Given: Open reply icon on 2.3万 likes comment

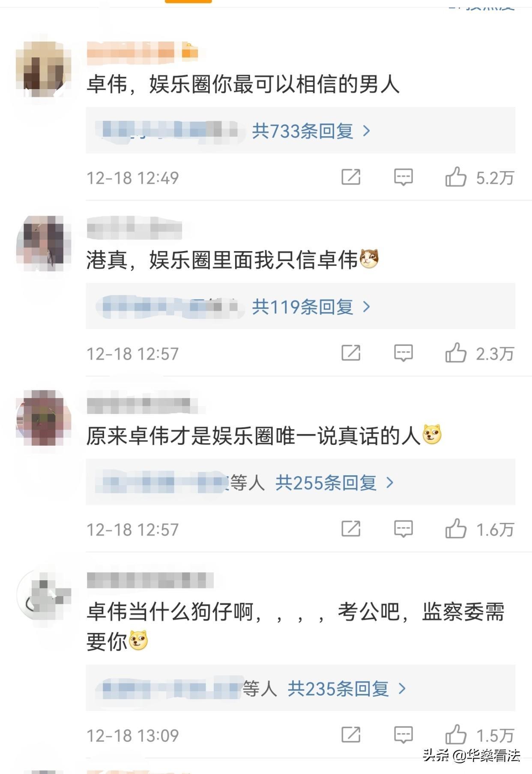Looking at the screenshot, I should click(403, 353).
